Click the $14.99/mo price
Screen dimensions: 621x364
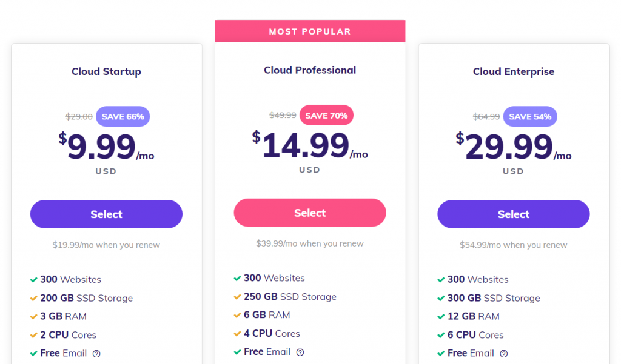310,145
